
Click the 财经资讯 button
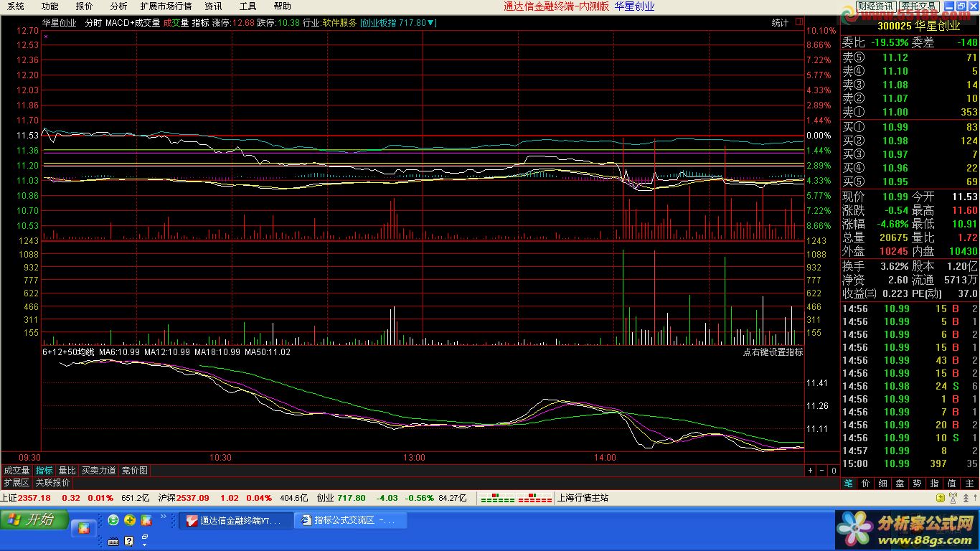875,6
